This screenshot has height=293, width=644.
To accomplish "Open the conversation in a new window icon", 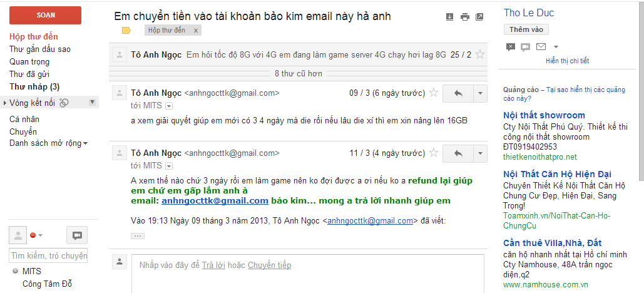I will (x=479, y=17).
